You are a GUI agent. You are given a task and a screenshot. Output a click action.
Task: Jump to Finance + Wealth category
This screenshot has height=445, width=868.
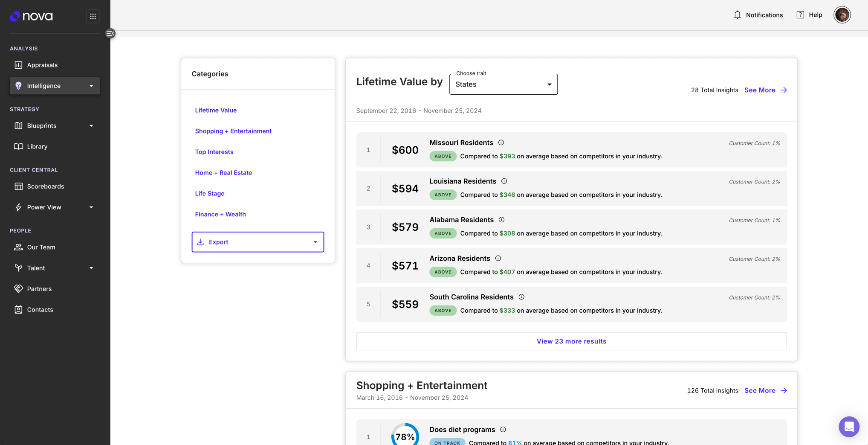(220, 214)
